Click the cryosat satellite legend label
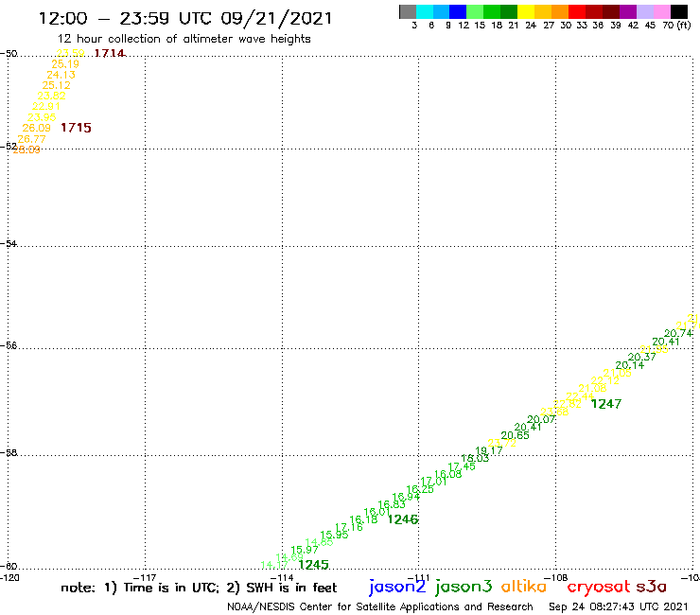This screenshot has height=615, width=700. pos(599,587)
